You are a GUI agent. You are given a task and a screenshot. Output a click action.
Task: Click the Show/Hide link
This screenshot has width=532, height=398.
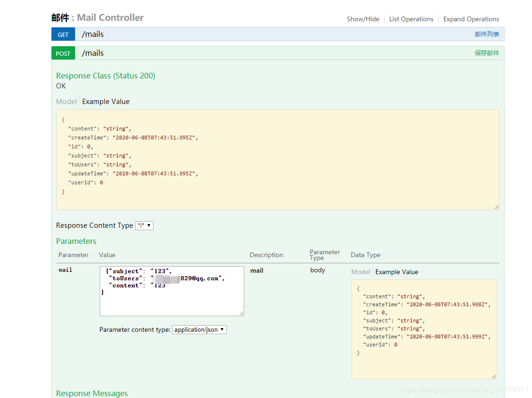pos(363,19)
